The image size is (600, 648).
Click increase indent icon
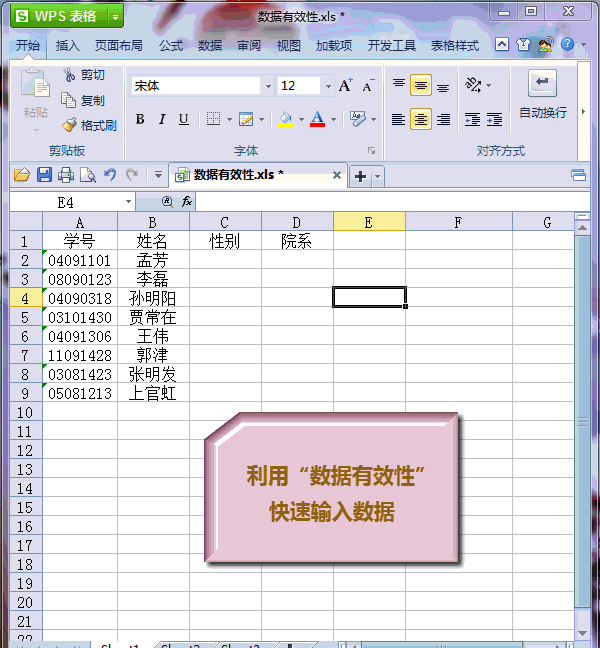494,119
